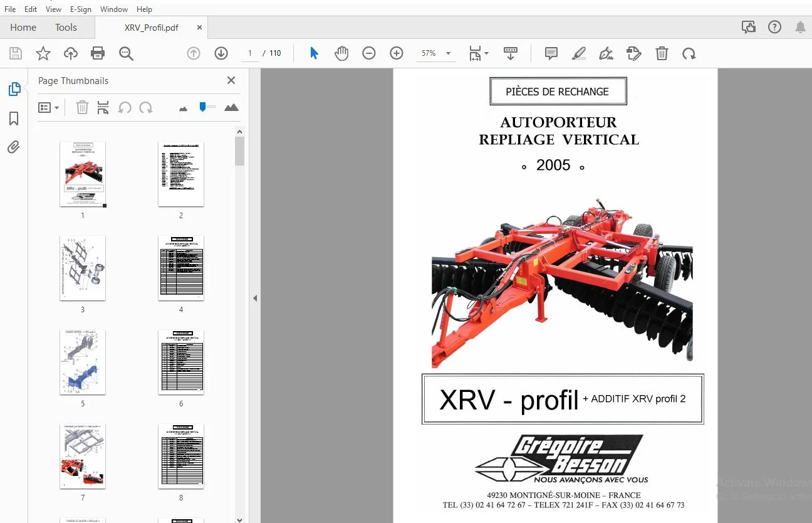The height and width of the screenshot is (523, 812).
Task: Open the page fit options dropdown
Action: 479,53
